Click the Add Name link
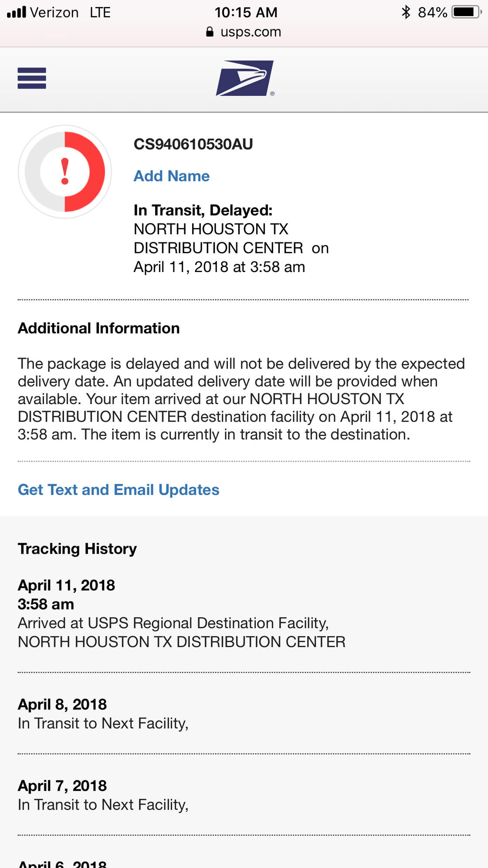 pos(171,176)
